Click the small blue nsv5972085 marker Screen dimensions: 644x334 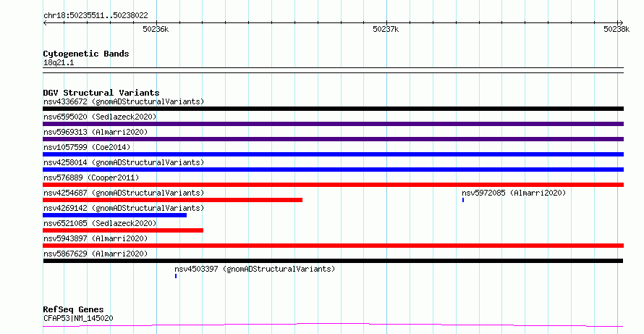463,200
